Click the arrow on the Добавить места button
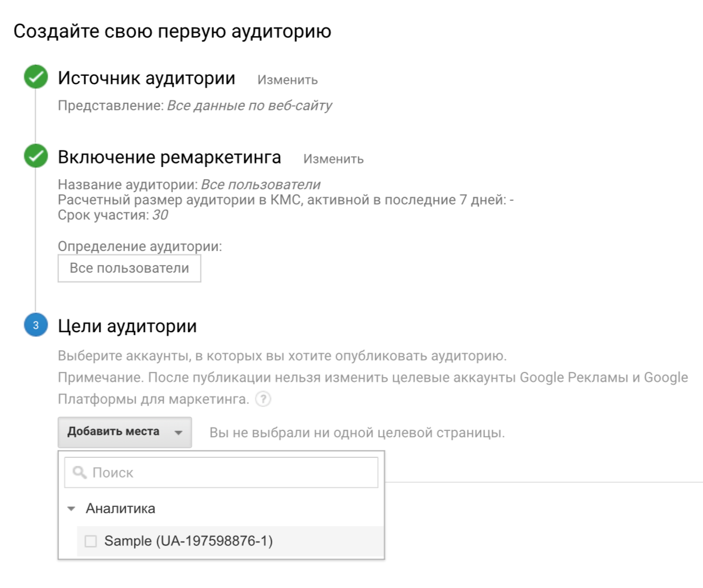Screen dimensions: 703x588 coord(178,433)
